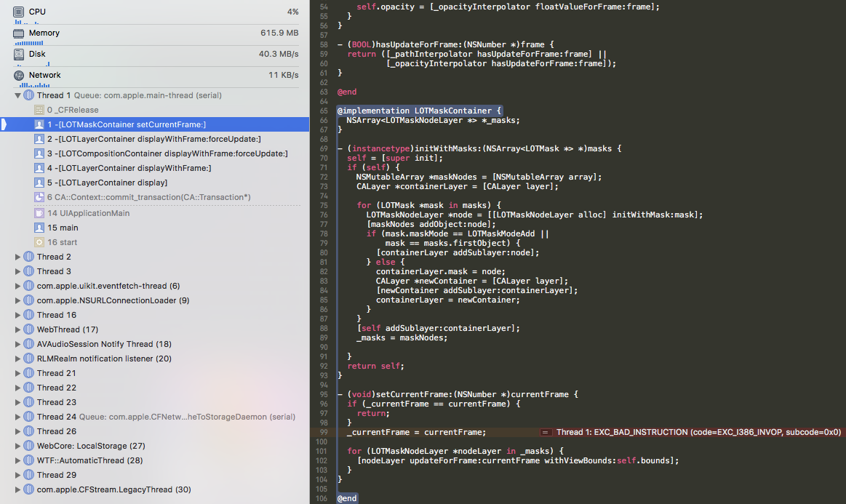Viewport: 846px width, 504px height.
Task: Select WTF::AutomaticThread (28) row
Action: pos(155,461)
